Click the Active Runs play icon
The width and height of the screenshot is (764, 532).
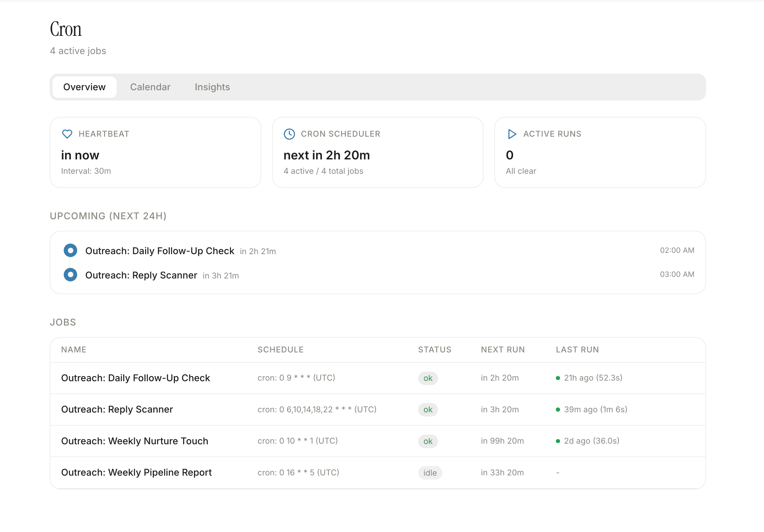coord(512,134)
